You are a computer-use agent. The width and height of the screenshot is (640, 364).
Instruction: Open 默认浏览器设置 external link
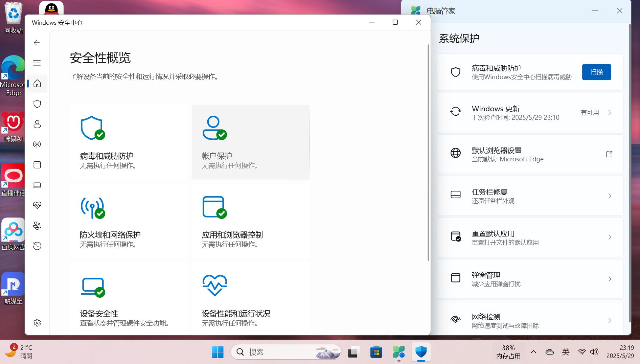click(609, 154)
